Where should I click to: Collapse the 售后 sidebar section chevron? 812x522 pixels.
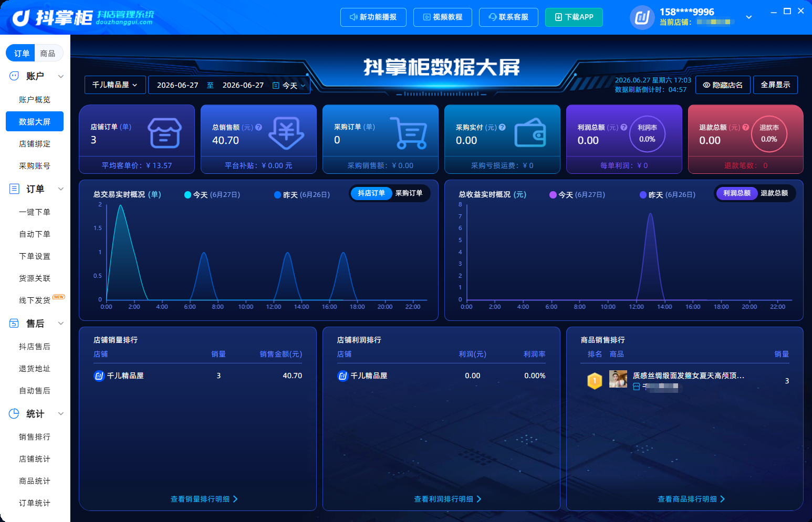[61, 323]
